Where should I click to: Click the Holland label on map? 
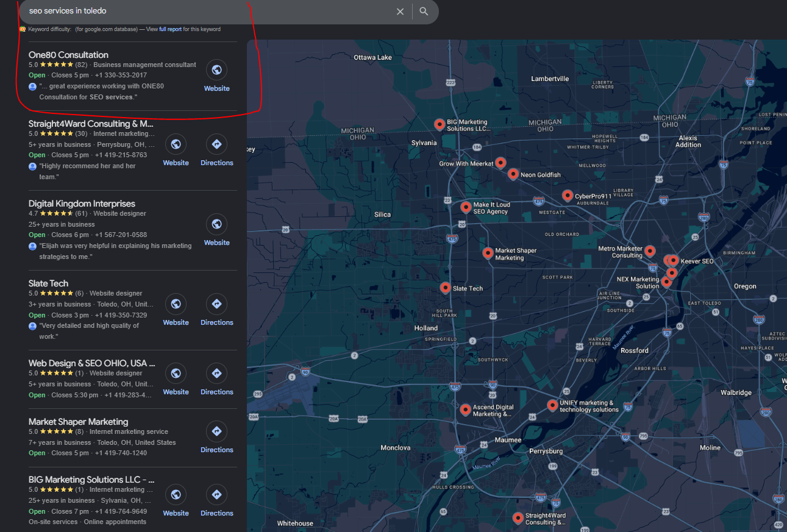coord(426,328)
